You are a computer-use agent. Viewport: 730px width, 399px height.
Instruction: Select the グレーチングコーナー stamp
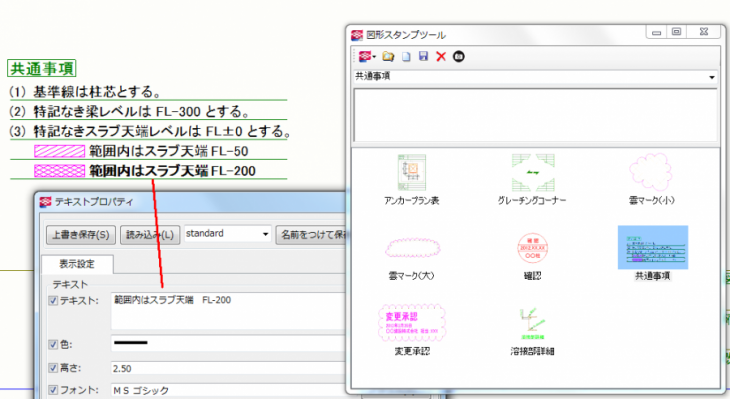click(x=532, y=180)
